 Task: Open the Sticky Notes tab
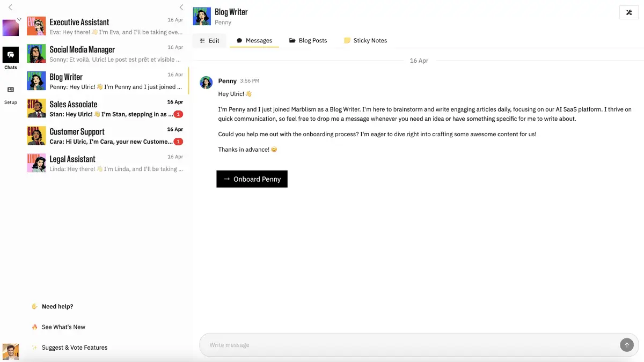(365, 40)
